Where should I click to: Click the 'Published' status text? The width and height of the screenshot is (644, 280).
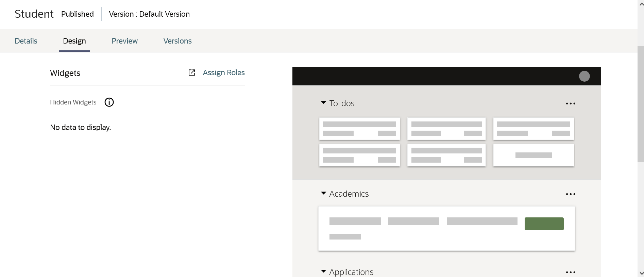click(78, 14)
